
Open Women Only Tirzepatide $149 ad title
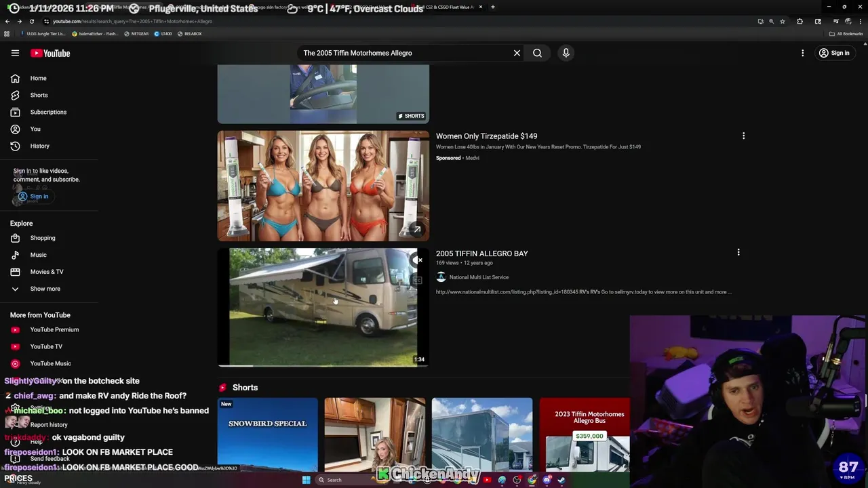click(486, 136)
